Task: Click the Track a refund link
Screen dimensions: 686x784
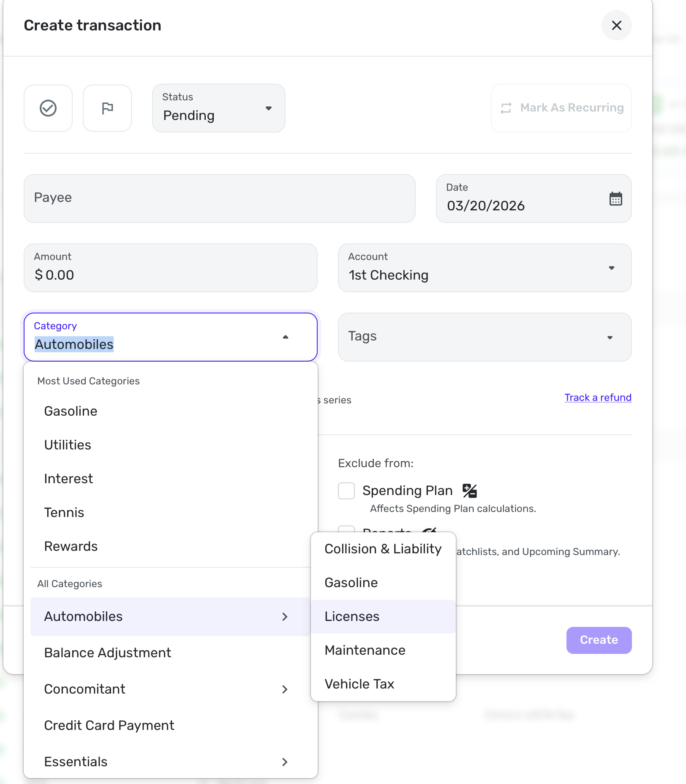Action: point(598,397)
